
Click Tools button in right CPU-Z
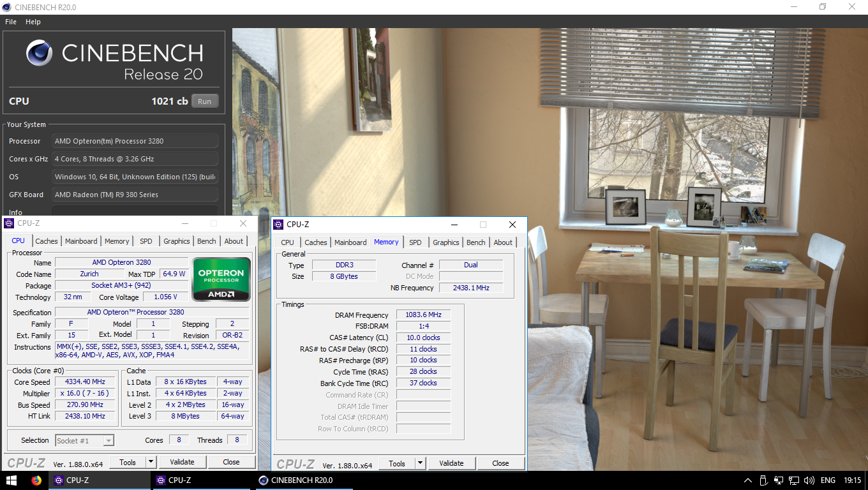(x=397, y=464)
